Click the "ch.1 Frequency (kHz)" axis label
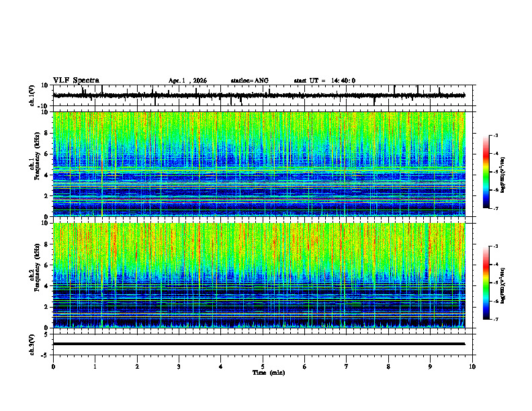 pyautogui.click(x=34, y=154)
